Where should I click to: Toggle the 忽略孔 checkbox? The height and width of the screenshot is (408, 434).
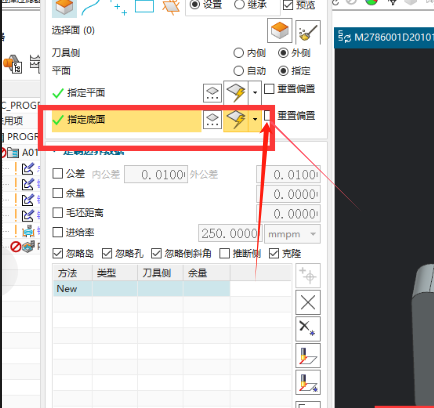[107, 254]
